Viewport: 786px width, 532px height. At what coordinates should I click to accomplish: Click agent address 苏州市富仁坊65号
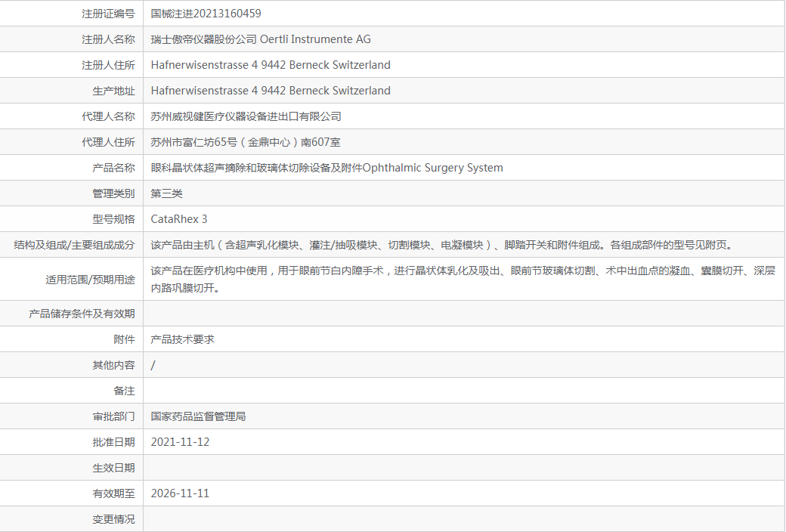194,142
